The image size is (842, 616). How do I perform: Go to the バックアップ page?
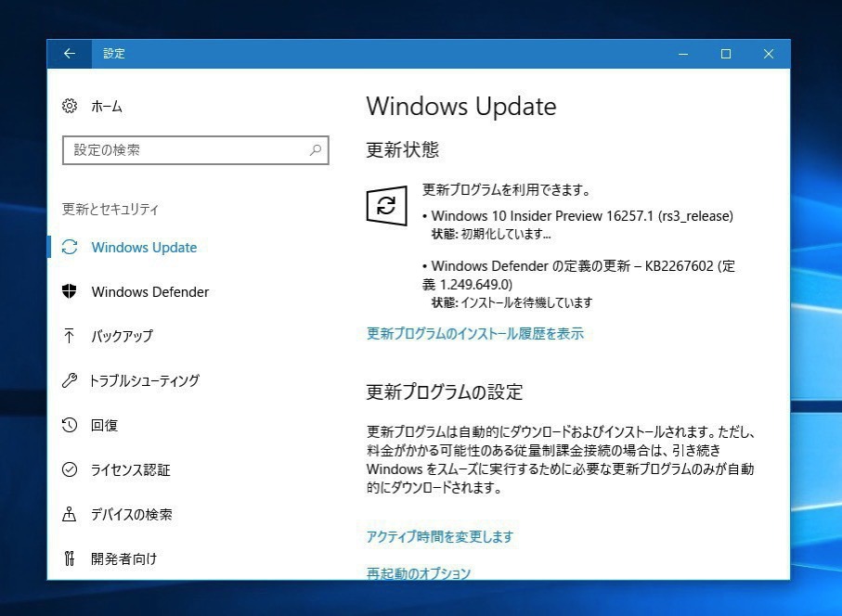pyautogui.click(x=122, y=337)
